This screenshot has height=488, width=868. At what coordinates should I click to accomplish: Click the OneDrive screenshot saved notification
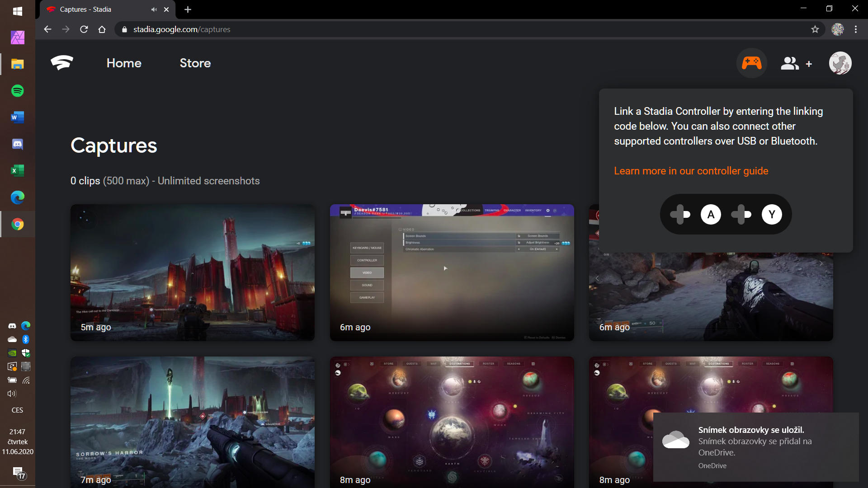pos(755,446)
